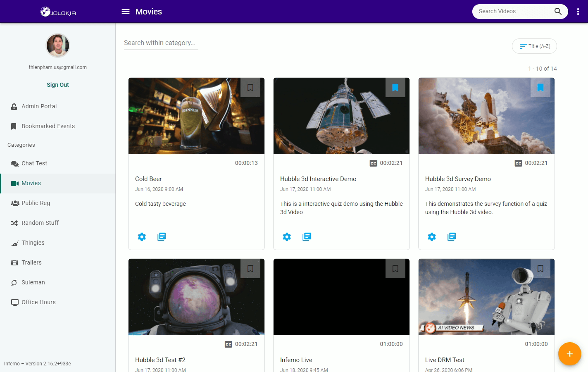Click the Random Stuff shuffle icon

(x=14, y=223)
